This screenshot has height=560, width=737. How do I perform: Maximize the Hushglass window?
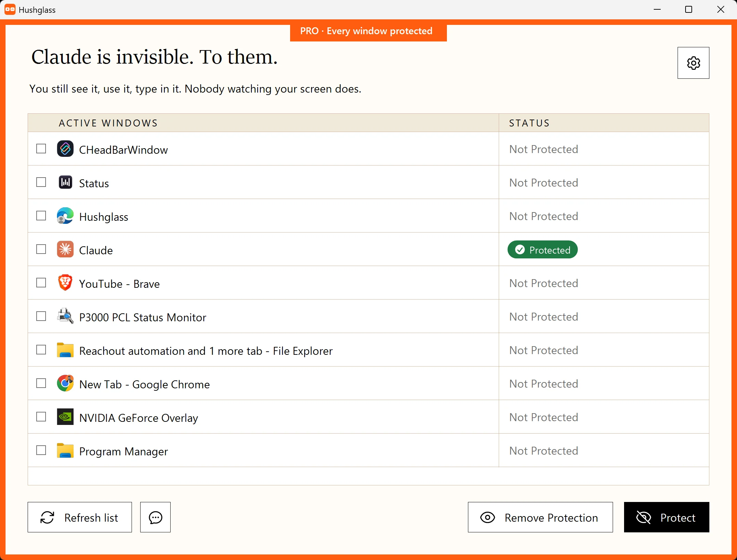[x=689, y=10]
